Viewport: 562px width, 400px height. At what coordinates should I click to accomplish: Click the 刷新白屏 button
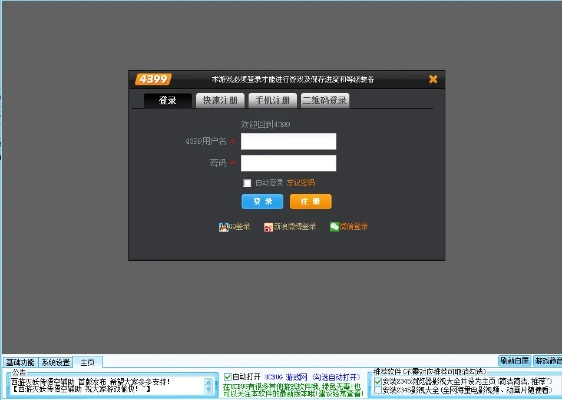514,361
